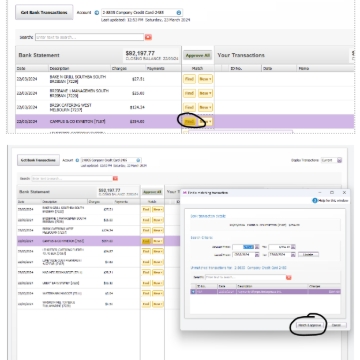Click Get Bank Transactions in lower image
The height and width of the screenshot is (360, 360).
pos(38,160)
